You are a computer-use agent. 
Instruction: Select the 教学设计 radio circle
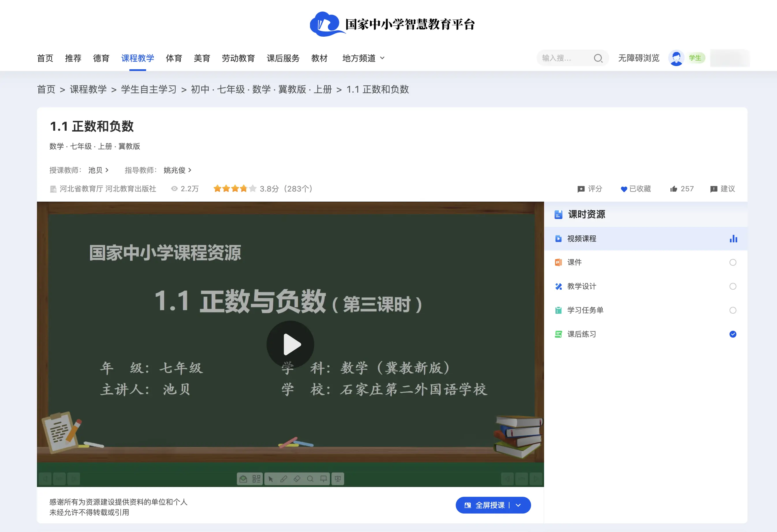pos(733,286)
